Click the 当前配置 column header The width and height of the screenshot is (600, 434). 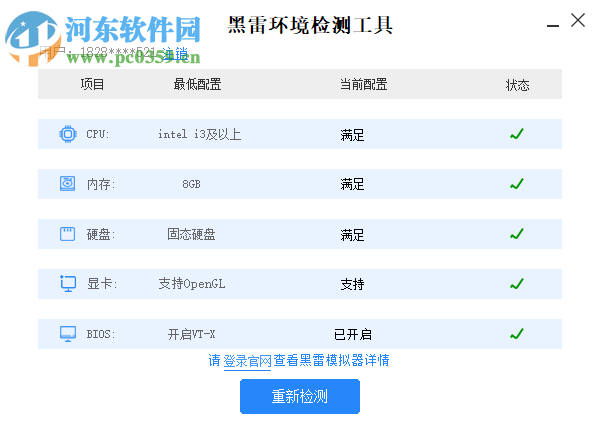[x=364, y=84]
